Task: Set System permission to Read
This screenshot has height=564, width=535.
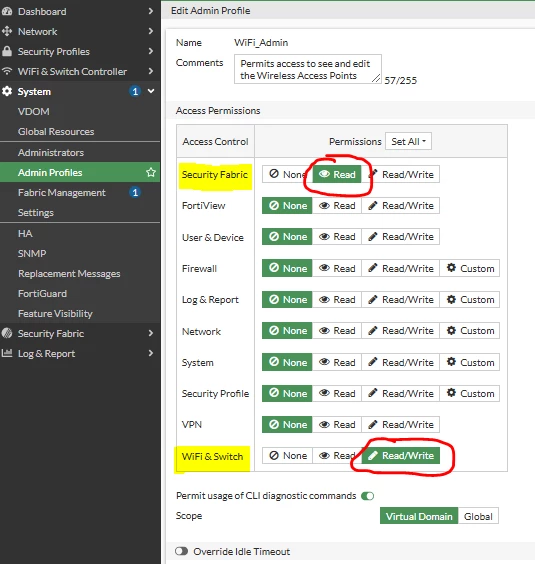Action: click(x=337, y=362)
